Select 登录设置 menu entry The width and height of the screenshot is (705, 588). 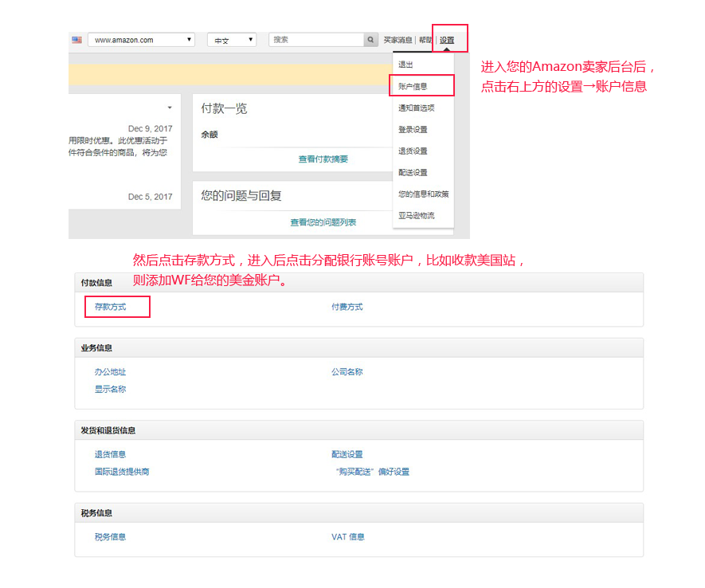(x=413, y=129)
